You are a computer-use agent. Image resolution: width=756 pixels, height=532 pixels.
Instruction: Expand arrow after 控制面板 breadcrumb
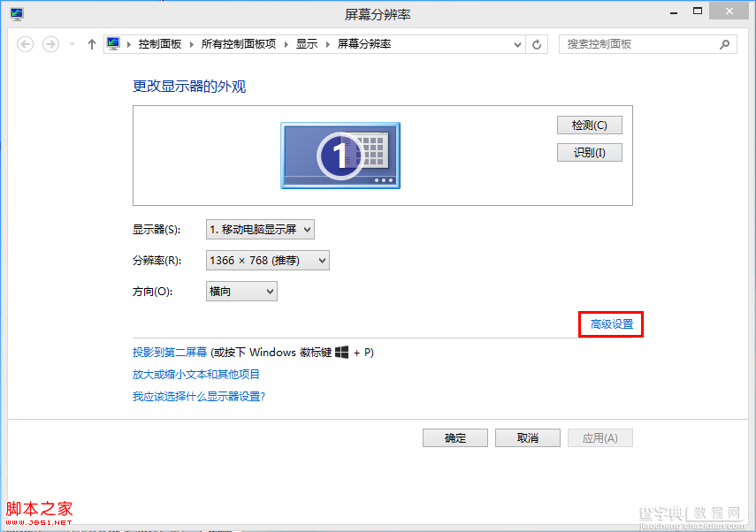191,44
